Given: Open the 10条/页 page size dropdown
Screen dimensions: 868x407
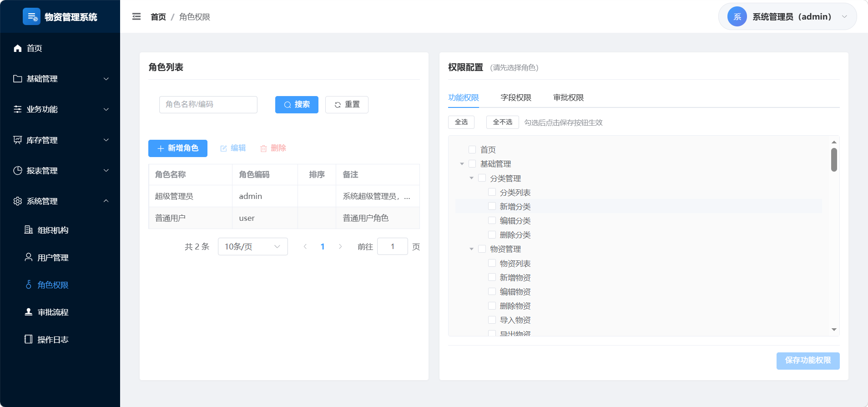Looking at the screenshot, I should click(252, 246).
